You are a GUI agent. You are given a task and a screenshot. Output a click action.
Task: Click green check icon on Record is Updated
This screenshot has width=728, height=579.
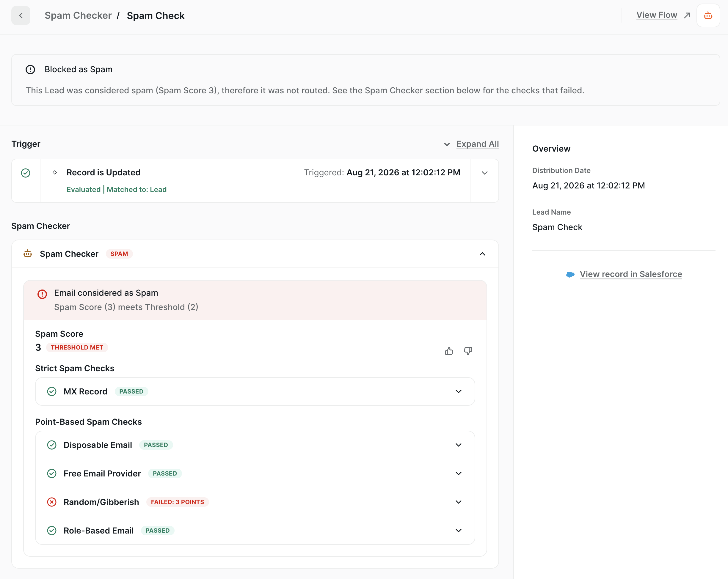tap(26, 173)
